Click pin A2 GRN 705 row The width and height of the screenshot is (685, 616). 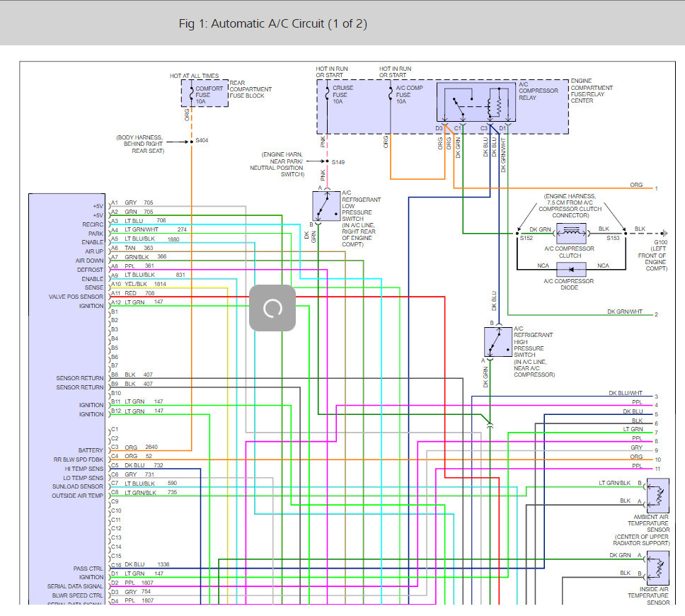coord(132,212)
